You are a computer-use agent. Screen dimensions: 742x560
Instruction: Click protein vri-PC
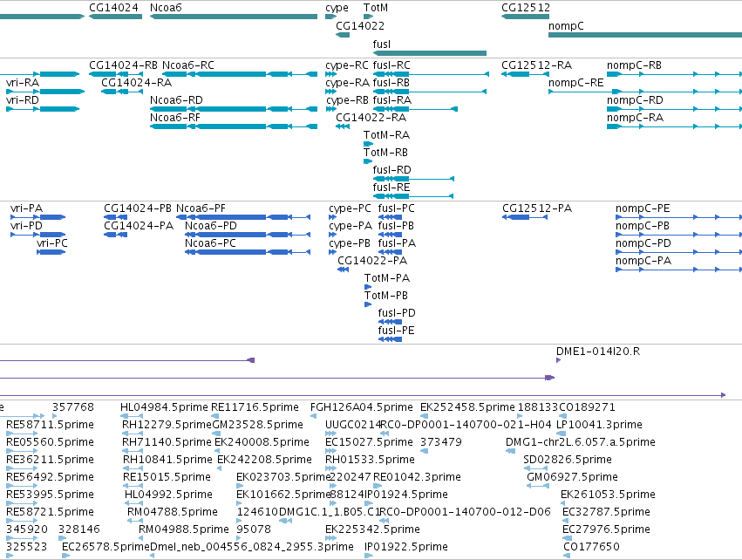tap(51, 252)
